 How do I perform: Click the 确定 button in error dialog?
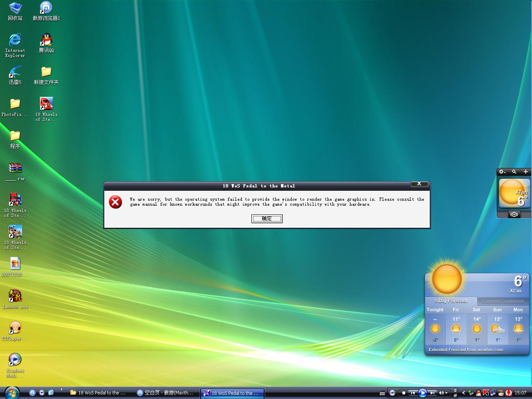[x=267, y=219]
